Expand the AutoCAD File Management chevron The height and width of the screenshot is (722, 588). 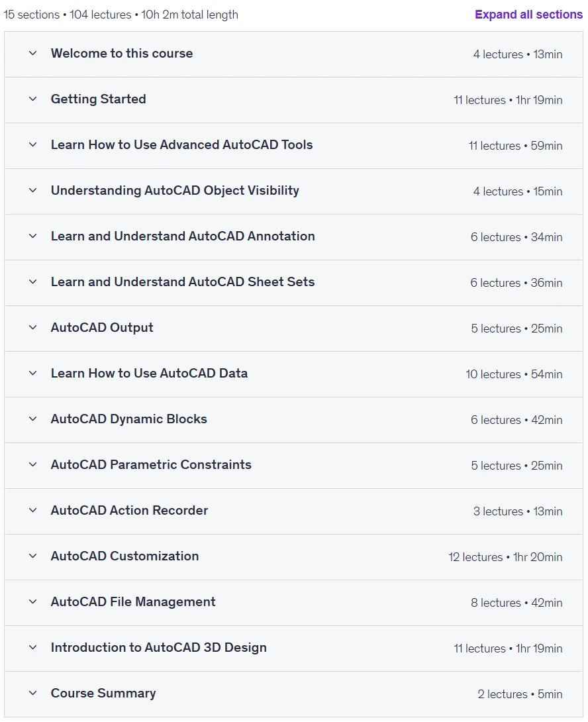coord(32,602)
